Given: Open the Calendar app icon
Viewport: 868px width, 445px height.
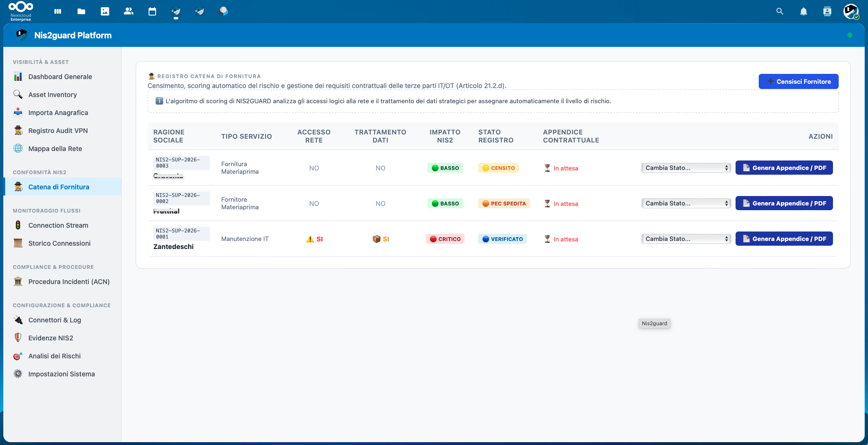Looking at the screenshot, I should 152,11.
